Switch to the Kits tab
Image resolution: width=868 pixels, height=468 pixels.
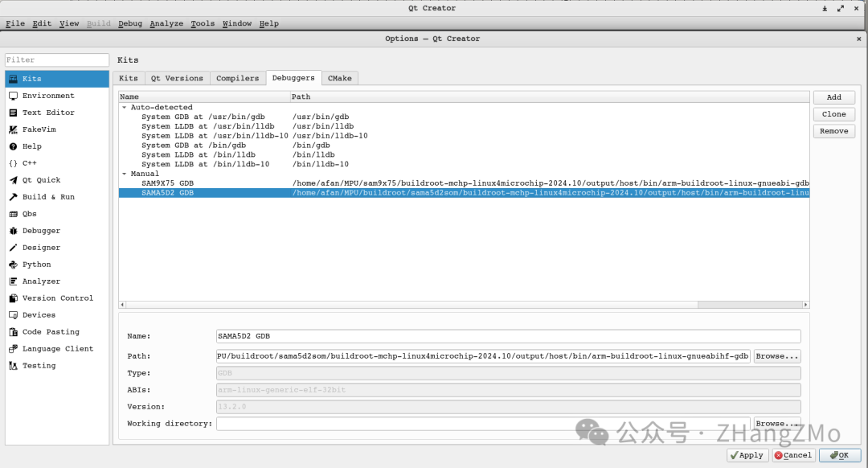pyautogui.click(x=129, y=78)
